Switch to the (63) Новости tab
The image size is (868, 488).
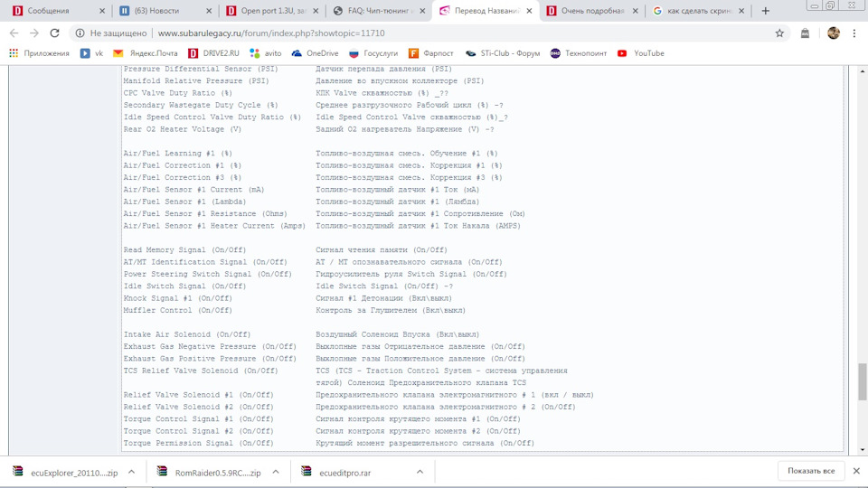pos(156,11)
